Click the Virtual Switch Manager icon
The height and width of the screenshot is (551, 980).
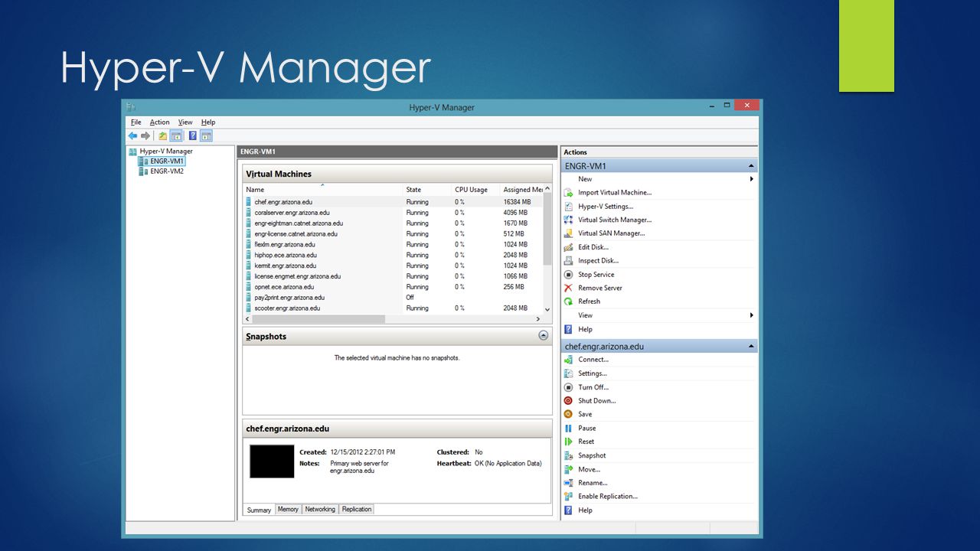(568, 220)
